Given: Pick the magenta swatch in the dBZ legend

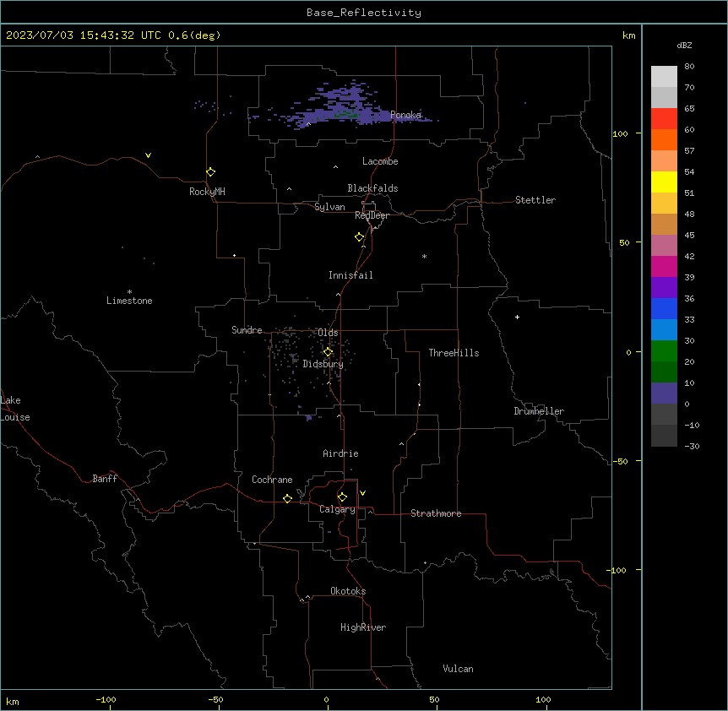Looking at the screenshot, I should [x=664, y=266].
